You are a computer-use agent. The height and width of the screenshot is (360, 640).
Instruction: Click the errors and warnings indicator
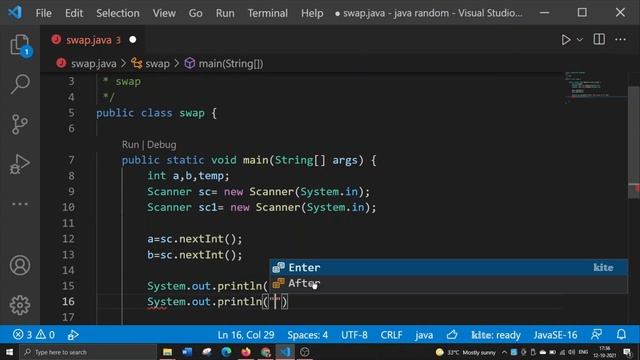click(x=34, y=335)
